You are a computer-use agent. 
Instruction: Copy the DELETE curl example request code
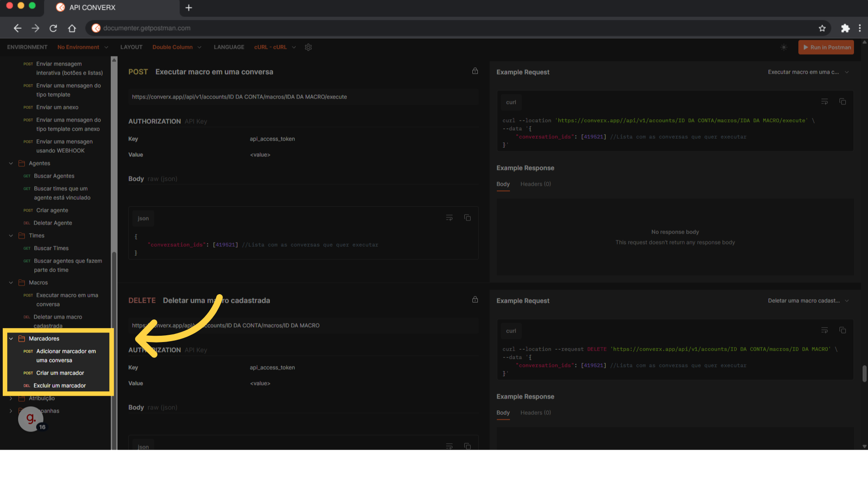point(843,330)
